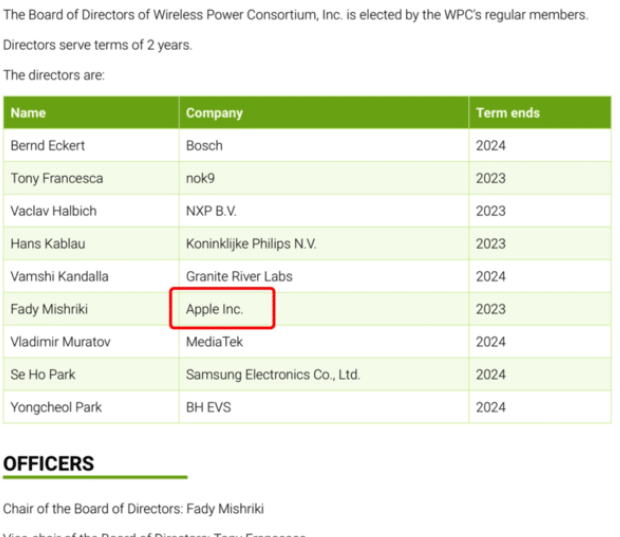620x537 pixels.
Task: Select the Koninklijke Philips N.V. cell
Action: click(324, 244)
